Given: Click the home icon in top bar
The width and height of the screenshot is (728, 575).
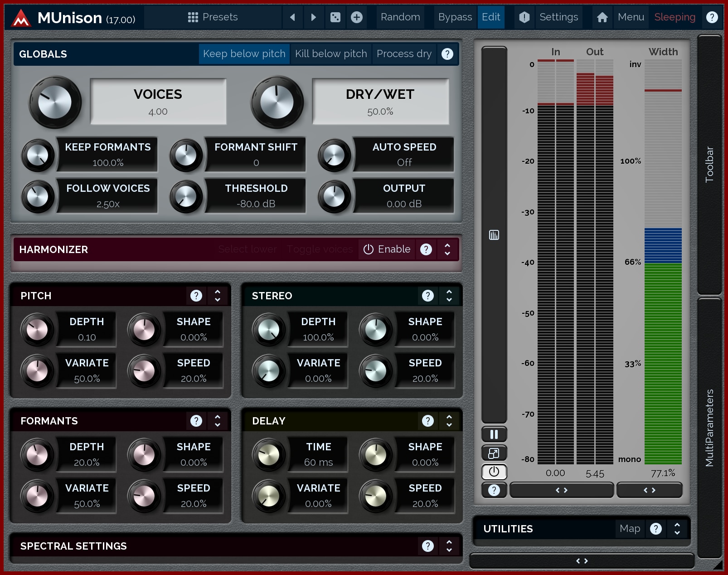Looking at the screenshot, I should click(602, 17).
